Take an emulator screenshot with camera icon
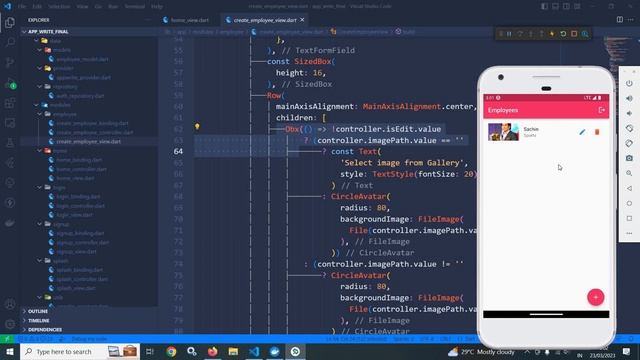 (x=629, y=158)
